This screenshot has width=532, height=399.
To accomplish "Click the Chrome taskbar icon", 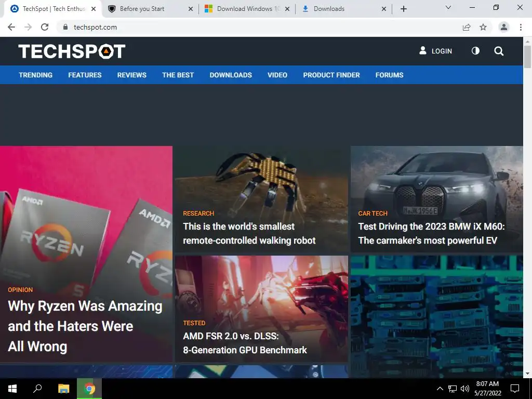I will point(89,389).
